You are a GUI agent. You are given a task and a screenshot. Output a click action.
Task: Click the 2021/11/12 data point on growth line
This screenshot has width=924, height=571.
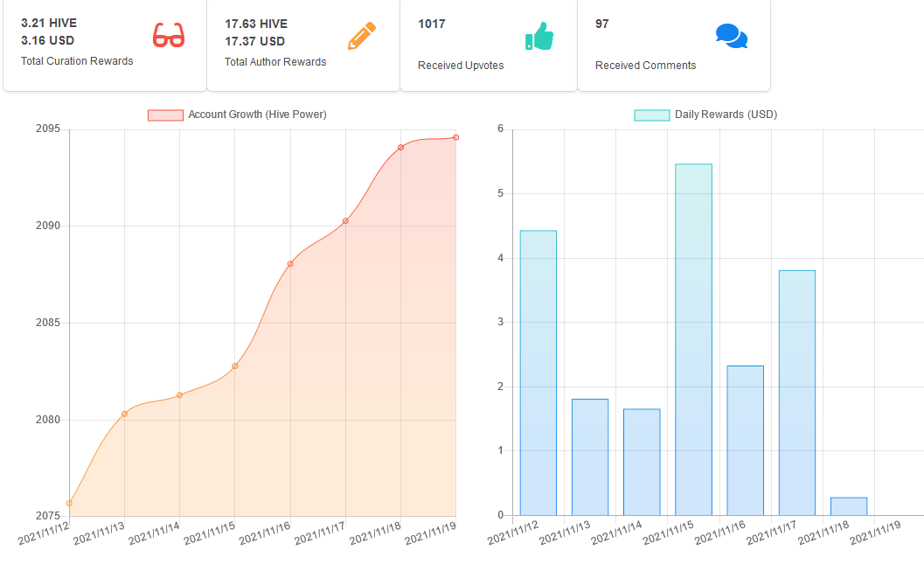point(70,504)
